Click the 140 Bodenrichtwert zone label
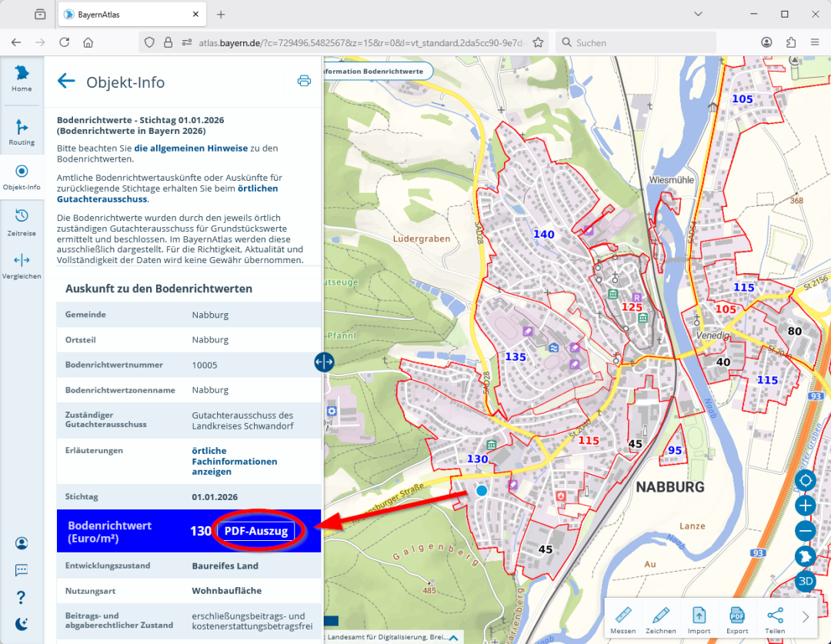Screen dimensions: 831x644 544,234
